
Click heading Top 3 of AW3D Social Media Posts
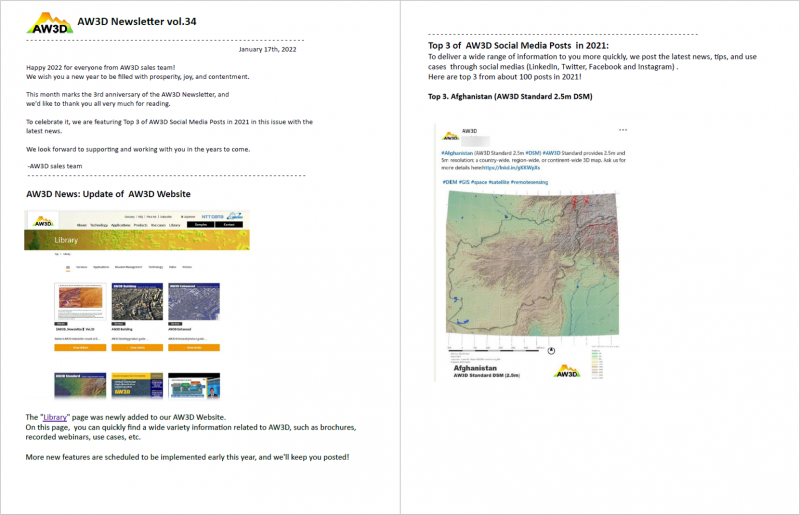click(x=518, y=45)
